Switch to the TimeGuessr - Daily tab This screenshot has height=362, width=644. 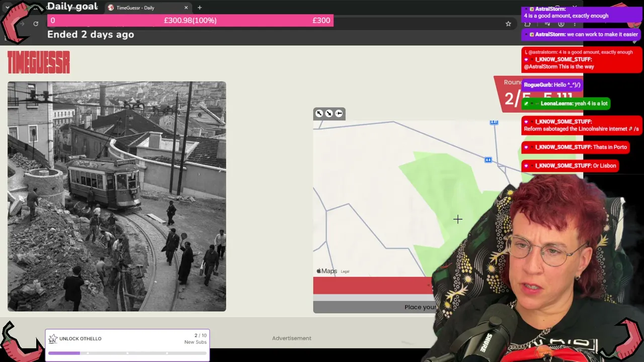coord(146,8)
